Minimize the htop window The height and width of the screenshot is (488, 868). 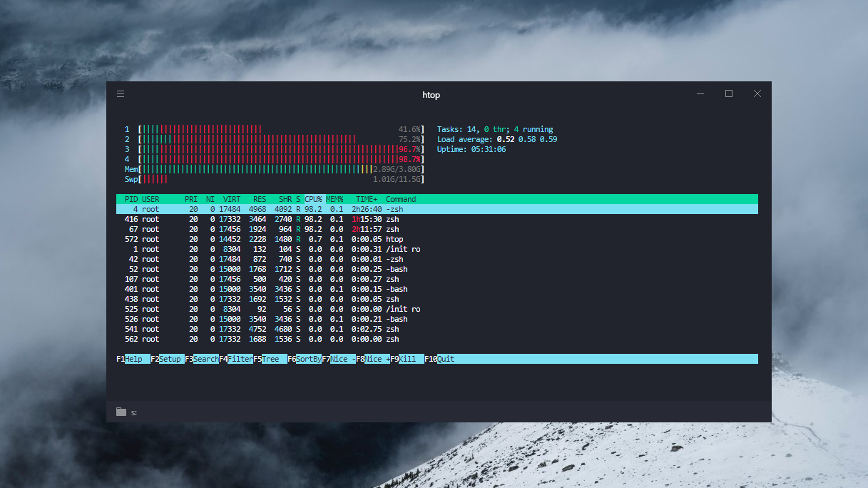click(701, 93)
